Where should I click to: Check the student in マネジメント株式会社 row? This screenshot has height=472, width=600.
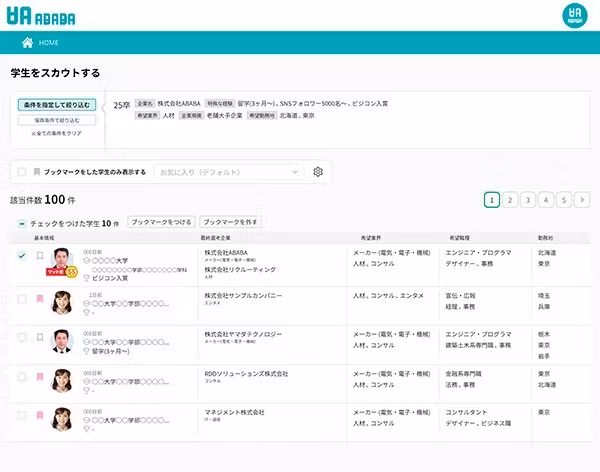click(22, 415)
